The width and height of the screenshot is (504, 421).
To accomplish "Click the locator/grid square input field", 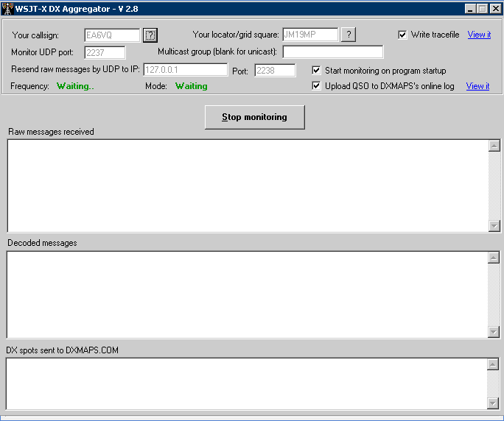I will click(x=310, y=35).
